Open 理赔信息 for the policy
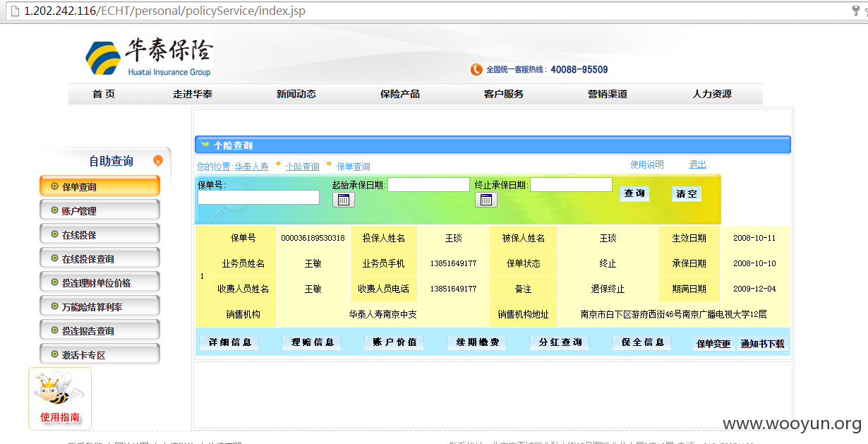Image resolution: width=868 pixels, height=444 pixels. pyautogui.click(x=312, y=342)
